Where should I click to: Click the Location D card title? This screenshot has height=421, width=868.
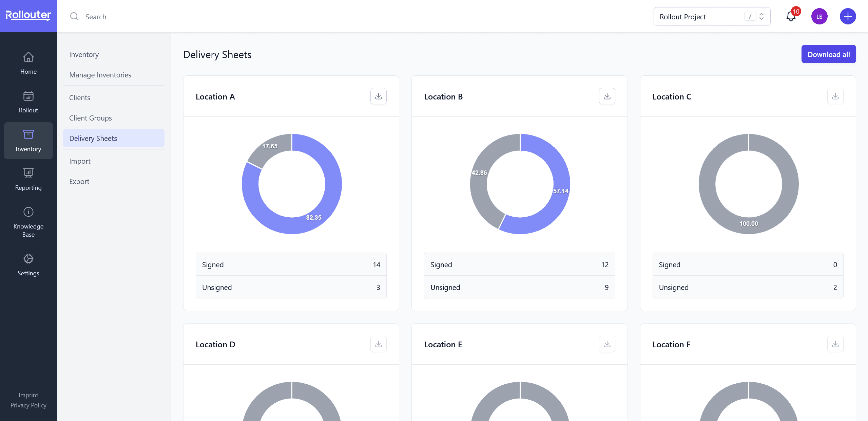[x=215, y=344]
